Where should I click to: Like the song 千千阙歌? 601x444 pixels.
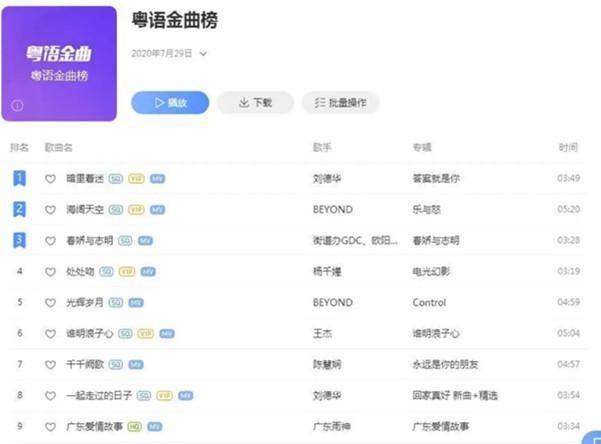[x=50, y=365]
